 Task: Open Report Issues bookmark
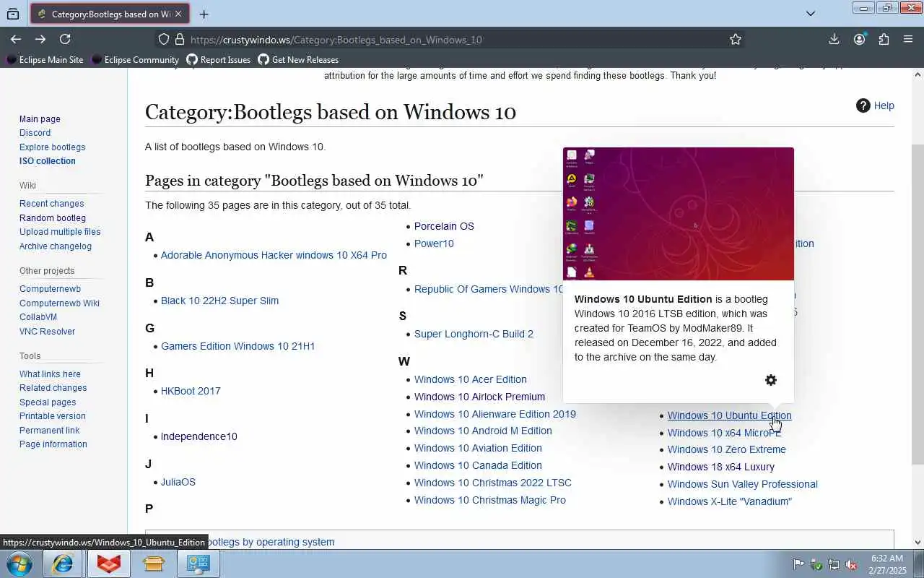[x=219, y=60]
